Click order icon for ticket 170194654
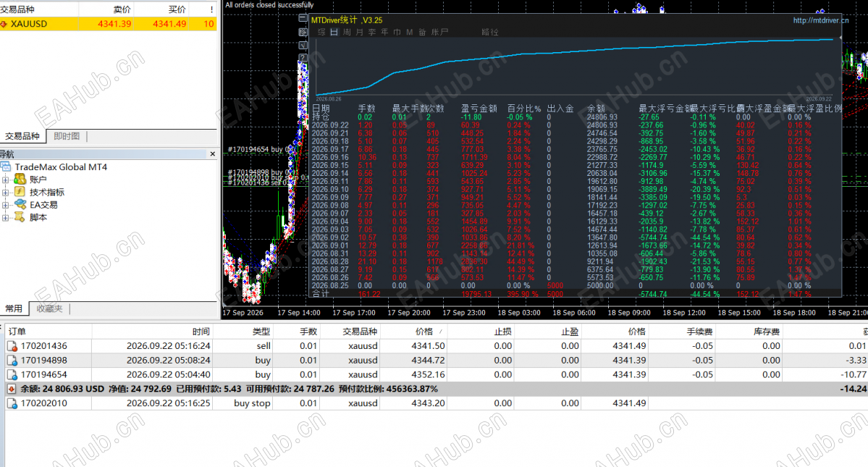This screenshot has height=467, width=868. (12, 375)
